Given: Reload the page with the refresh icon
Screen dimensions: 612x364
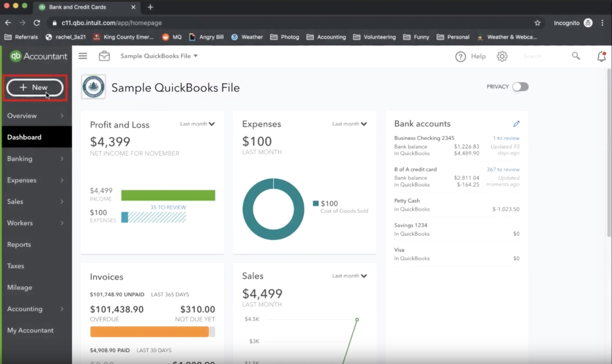Looking at the screenshot, I should [37, 23].
